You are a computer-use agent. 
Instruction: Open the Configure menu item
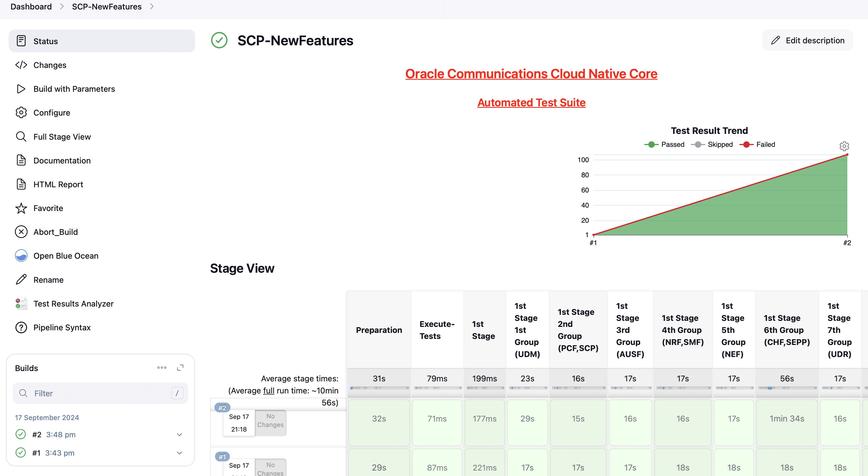(x=52, y=113)
